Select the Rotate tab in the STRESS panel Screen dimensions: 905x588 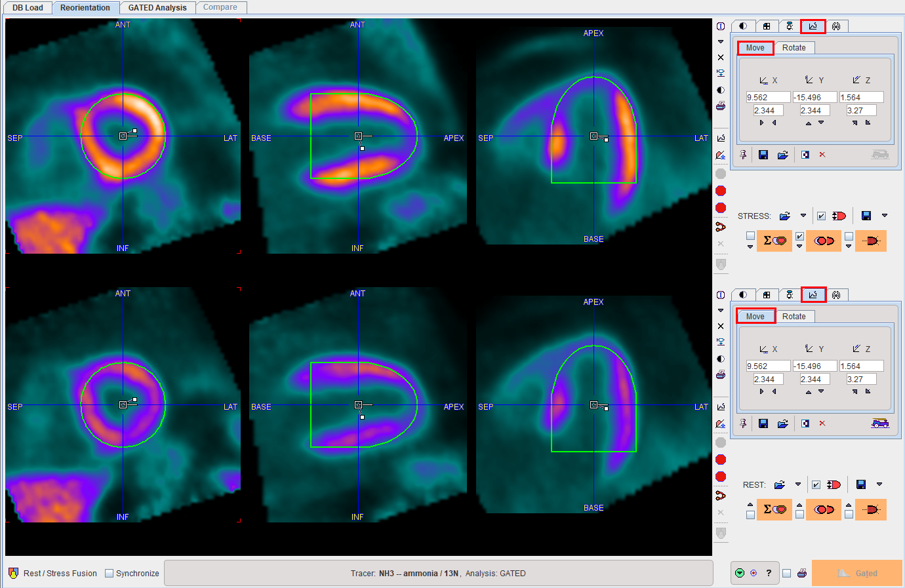point(794,48)
